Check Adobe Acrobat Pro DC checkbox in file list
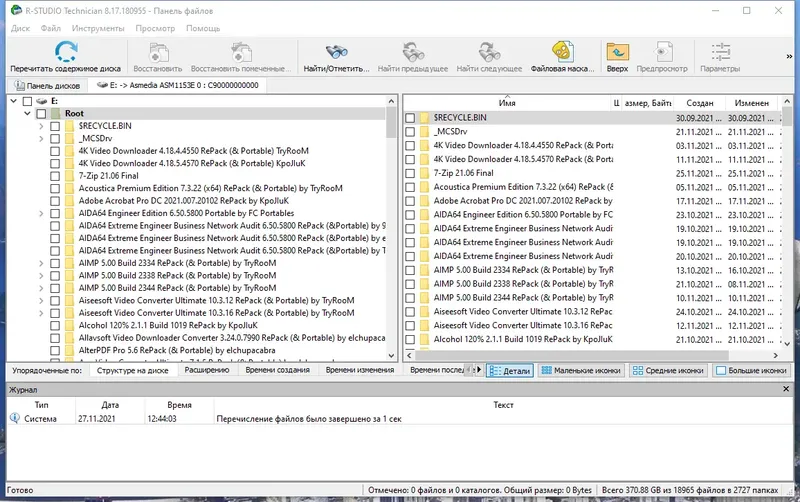The width and height of the screenshot is (800, 502). tap(410, 201)
